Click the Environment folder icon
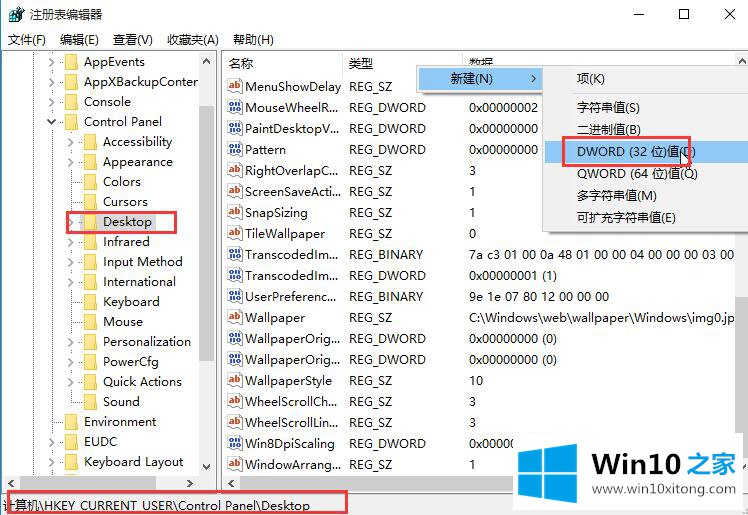 [x=71, y=422]
